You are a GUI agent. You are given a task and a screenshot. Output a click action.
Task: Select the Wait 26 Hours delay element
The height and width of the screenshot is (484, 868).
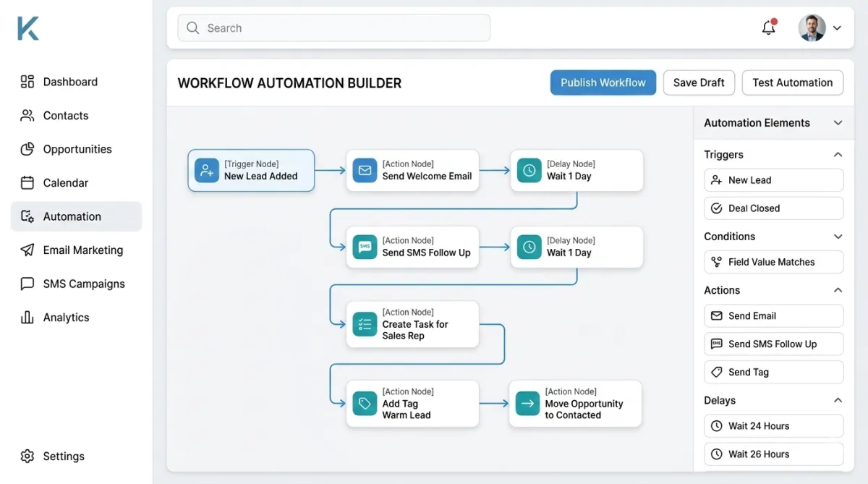[x=773, y=454]
